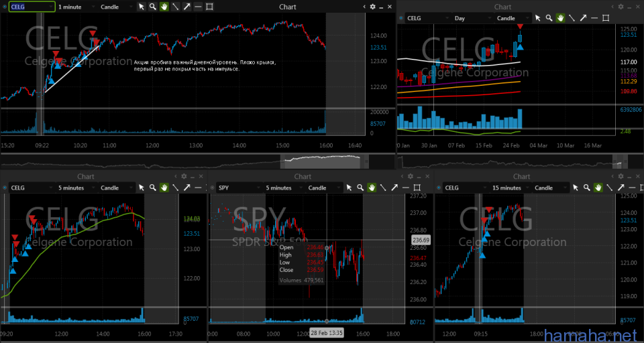The image size is (644, 343).
Task: Select the pointer tool in 1 minute chart
Action: 142,7
